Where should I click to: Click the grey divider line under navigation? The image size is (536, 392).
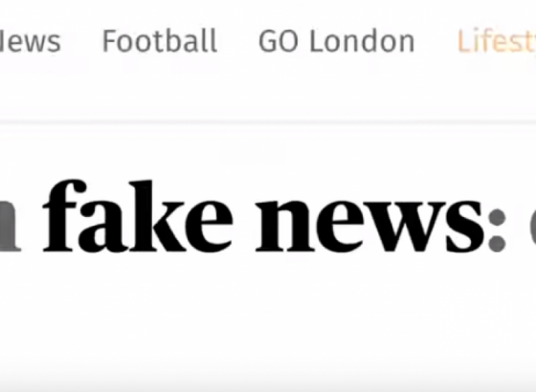pos(268,122)
